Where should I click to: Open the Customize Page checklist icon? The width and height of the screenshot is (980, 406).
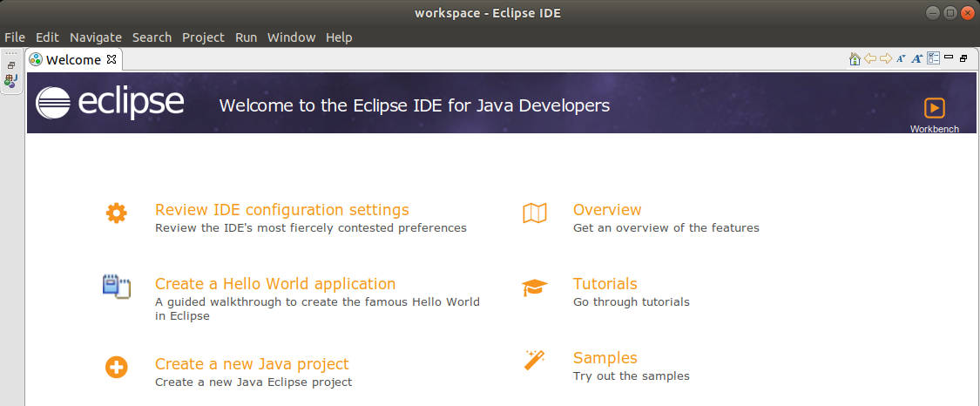(933, 58)
